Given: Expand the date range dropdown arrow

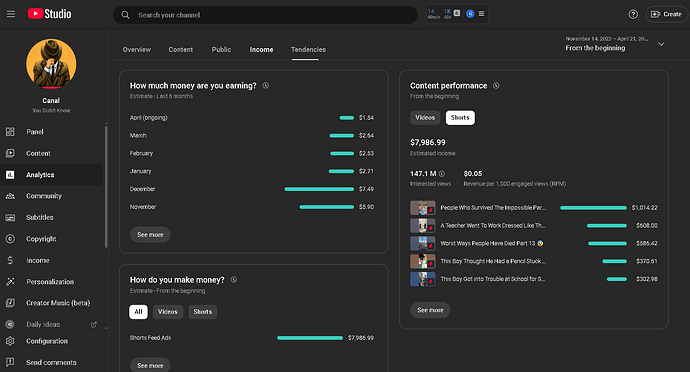Looking at the screenshot, I should pyautogui.click(x=661, y=44).
